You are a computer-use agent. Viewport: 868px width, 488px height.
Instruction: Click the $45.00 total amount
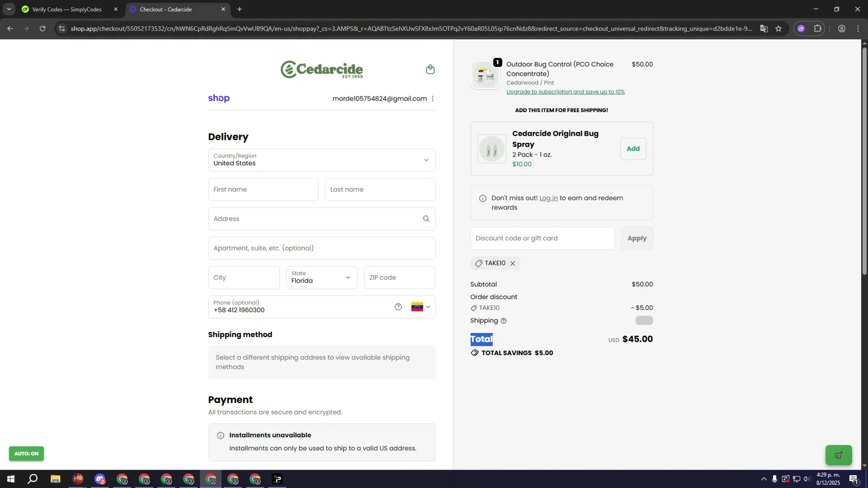(638, 339)
